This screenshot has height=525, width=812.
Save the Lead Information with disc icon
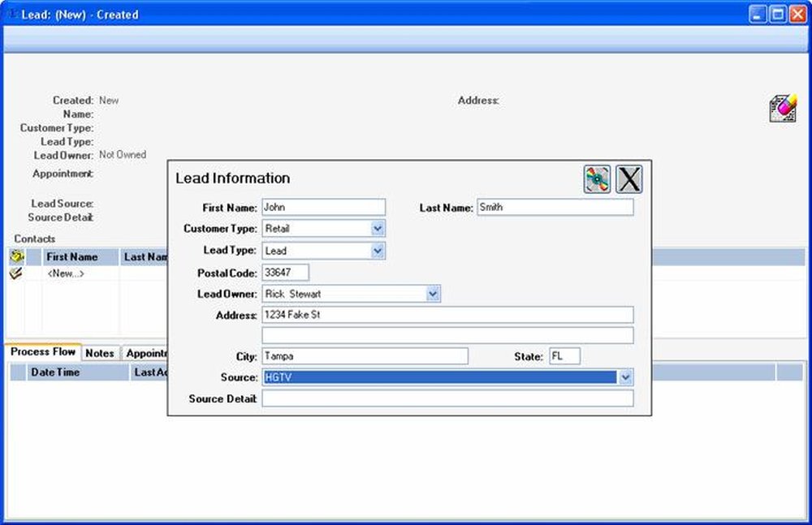coord(597,179)
